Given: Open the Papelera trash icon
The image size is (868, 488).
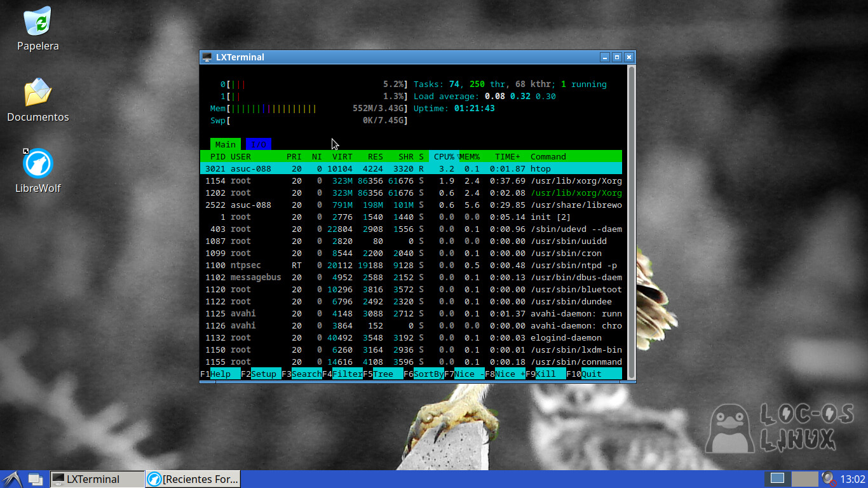Looking at the screenshot, I should coord(38,22).
